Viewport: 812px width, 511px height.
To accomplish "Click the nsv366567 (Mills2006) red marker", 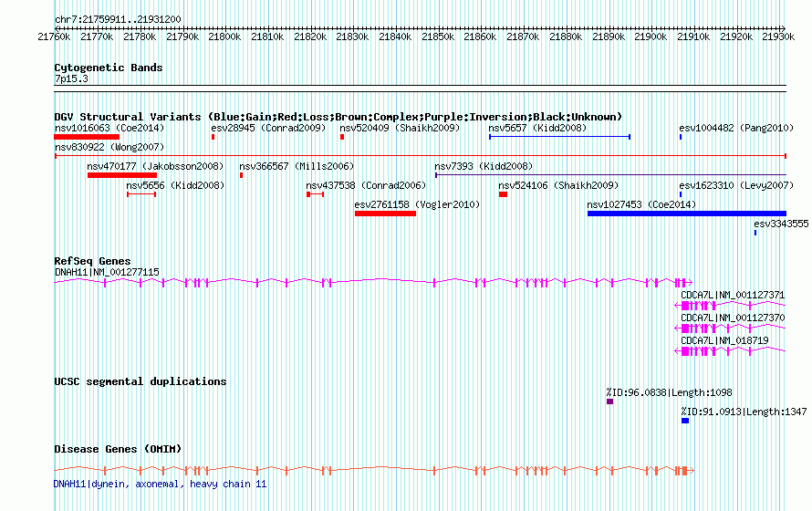I will coord(242,175).
